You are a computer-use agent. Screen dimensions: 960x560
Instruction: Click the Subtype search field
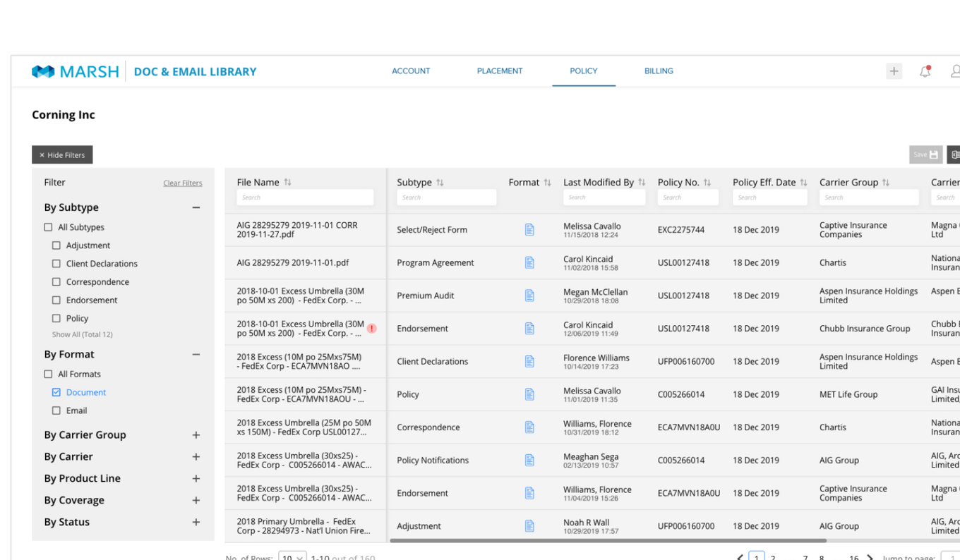click(x=446, y=197)
